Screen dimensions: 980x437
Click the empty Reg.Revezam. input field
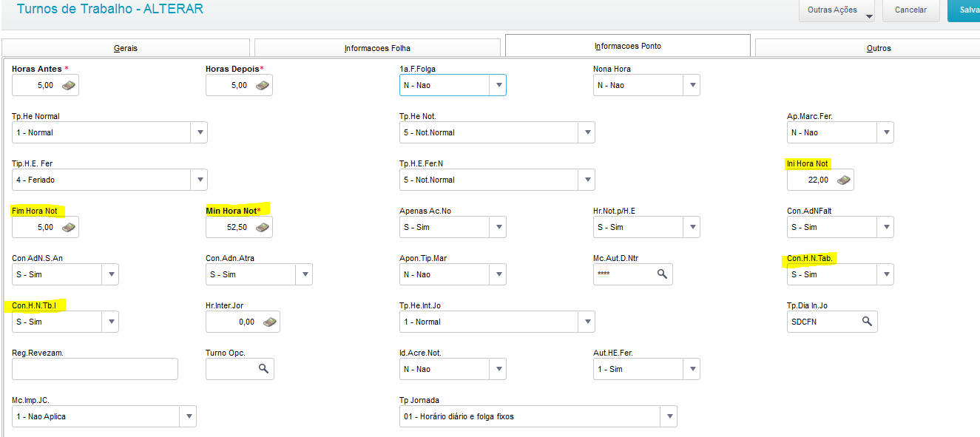click(x=95, y=369)
